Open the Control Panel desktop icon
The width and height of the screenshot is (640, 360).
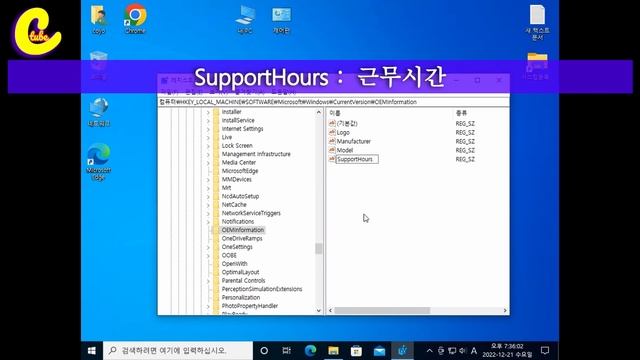[281, 20]
